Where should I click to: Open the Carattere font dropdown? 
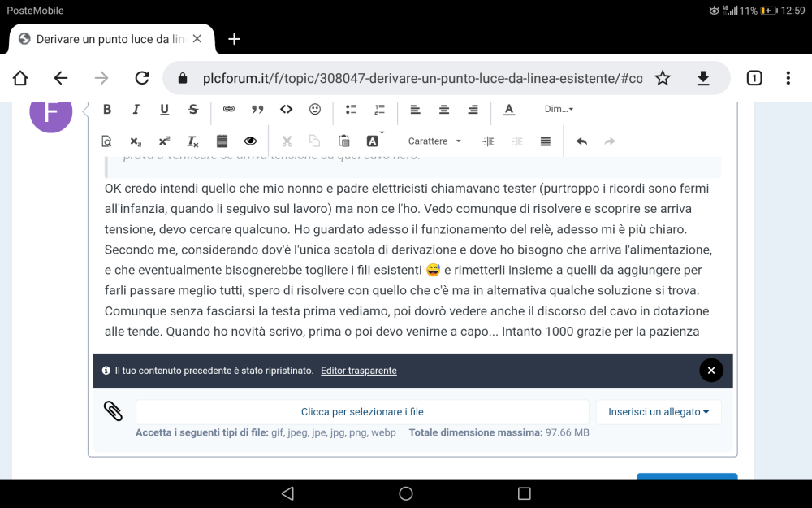(x=433, y=140)
